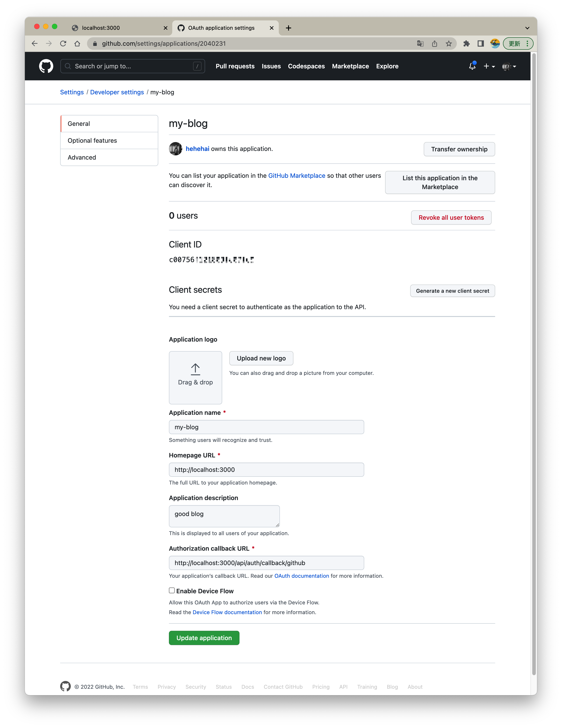Open OAuth documentation link
The image size is (562, 728).
302,576
